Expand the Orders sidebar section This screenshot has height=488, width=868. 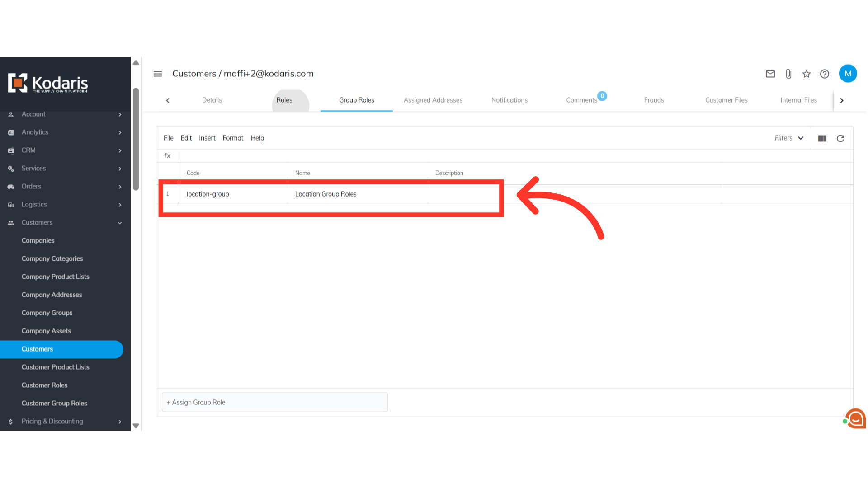pyautogui.click(x=120, y=187)
